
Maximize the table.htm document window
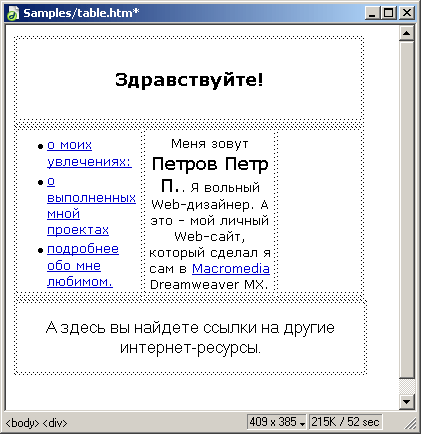pos(388,13)
